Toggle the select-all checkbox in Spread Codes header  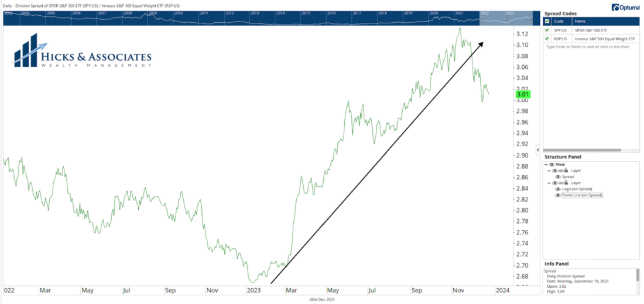tap(547, 21)
